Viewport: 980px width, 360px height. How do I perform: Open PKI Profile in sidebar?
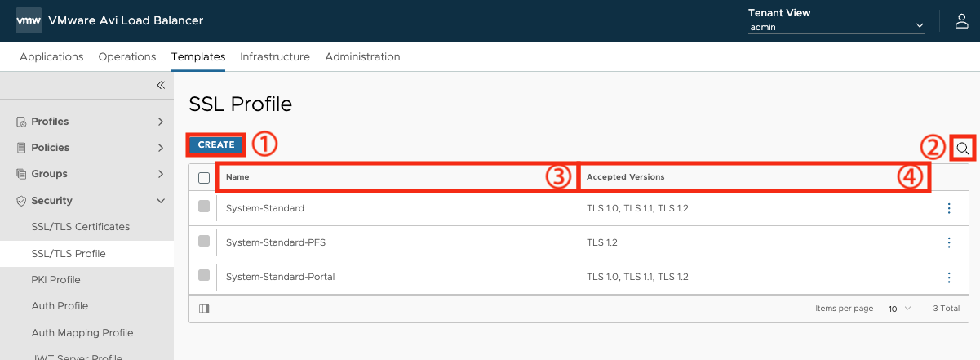click(x=56, y=280)
